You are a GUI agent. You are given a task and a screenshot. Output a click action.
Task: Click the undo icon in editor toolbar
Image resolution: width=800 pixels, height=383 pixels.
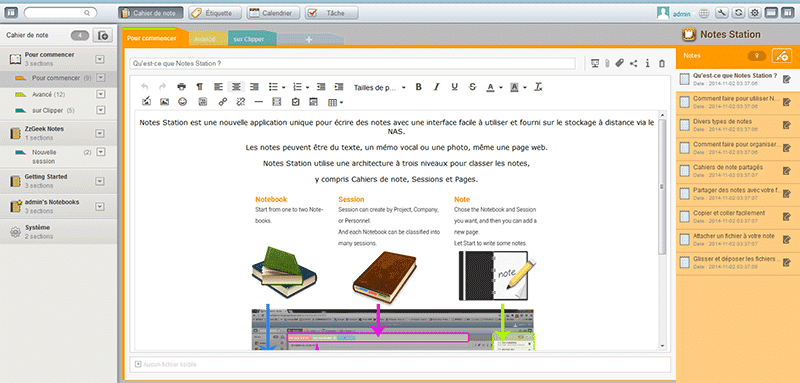coord(145,87)
